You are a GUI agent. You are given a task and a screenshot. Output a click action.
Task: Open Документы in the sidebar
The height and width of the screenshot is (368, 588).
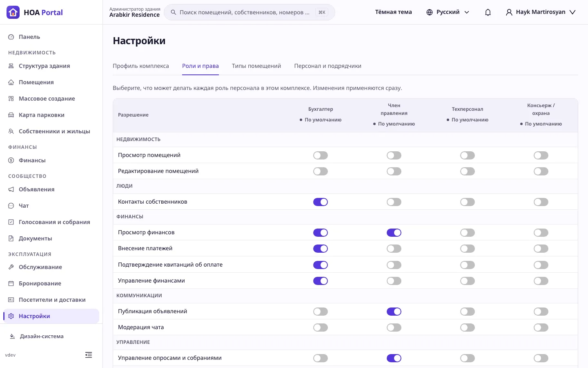(x=51, y=238)
